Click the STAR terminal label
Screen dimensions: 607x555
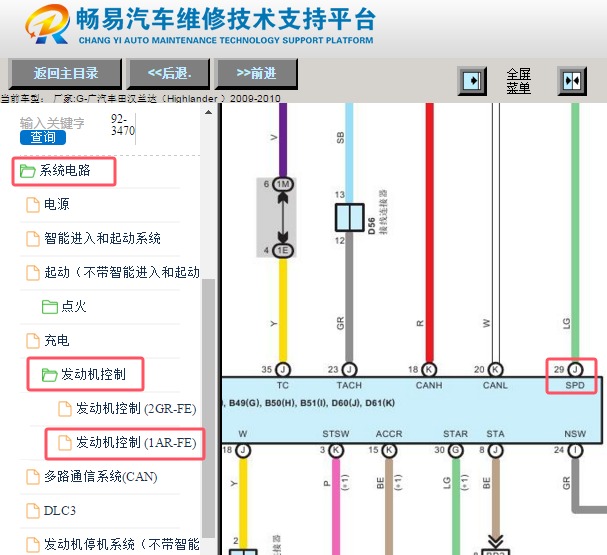tap(456, 434)
